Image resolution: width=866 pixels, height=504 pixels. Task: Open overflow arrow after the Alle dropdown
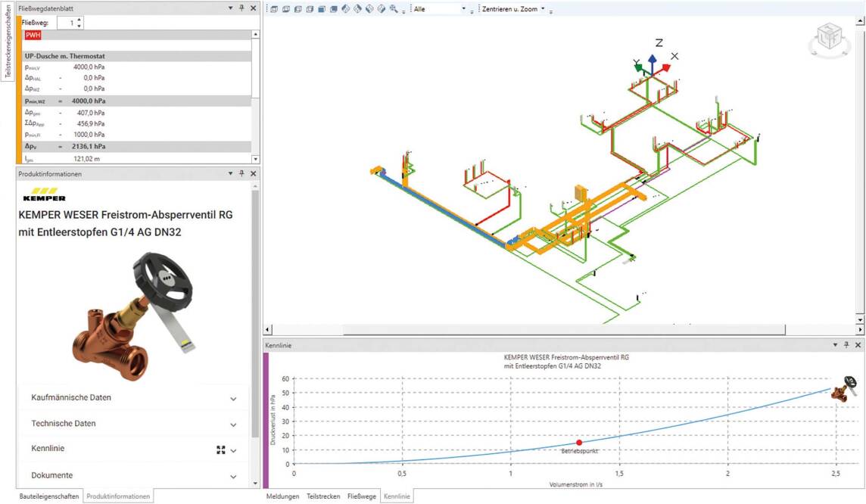[x=472, y=11]
